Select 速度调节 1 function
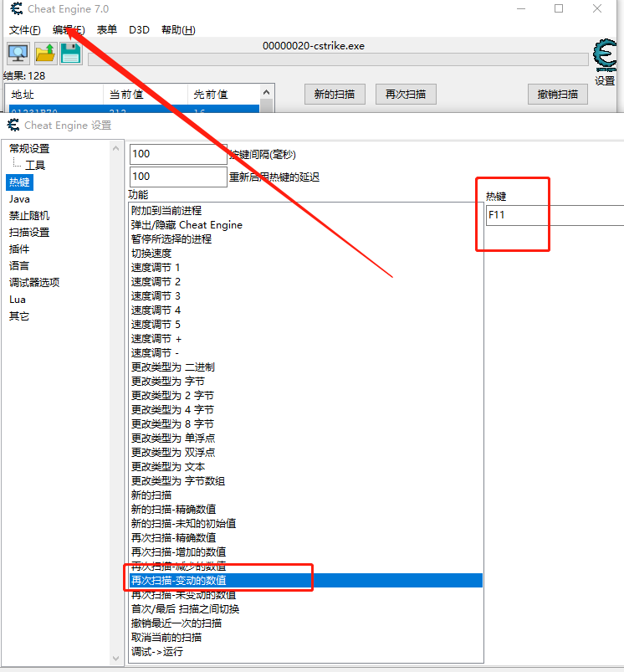Image resolution: width=624 pixels, height=672 pixels. point(156,268)
